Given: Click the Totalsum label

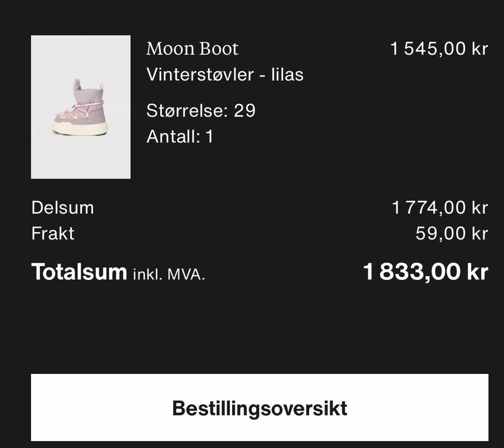Looking at the screenshot, I should click(x=79, y=272).
